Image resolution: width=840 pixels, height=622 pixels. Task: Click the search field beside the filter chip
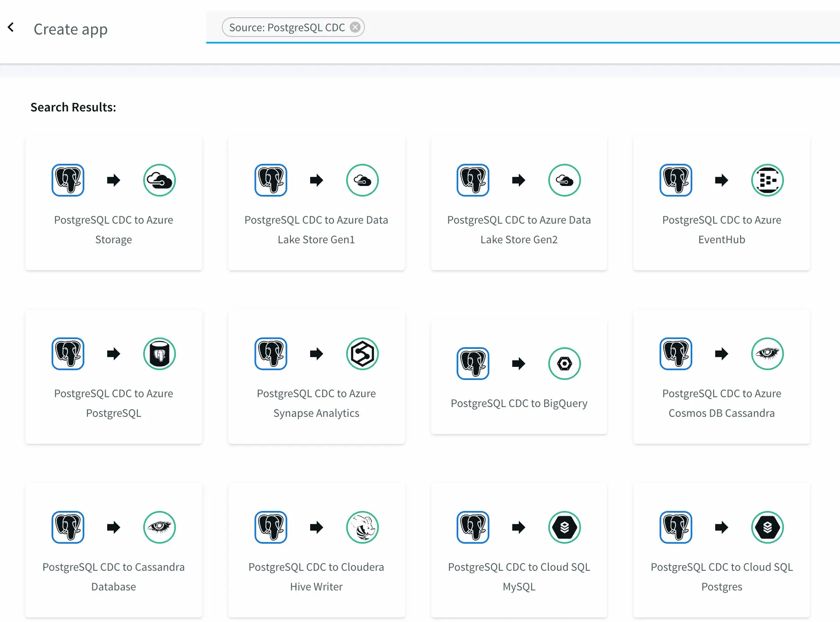569,28
